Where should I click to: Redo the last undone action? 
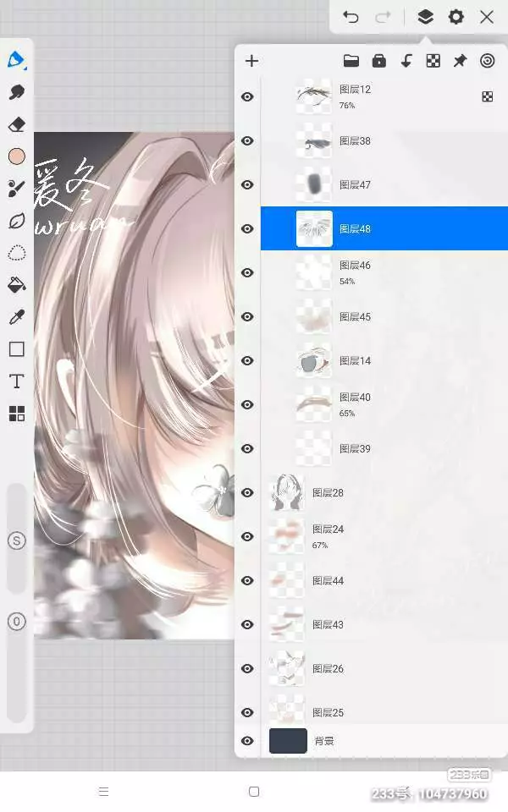pos(383,17)
